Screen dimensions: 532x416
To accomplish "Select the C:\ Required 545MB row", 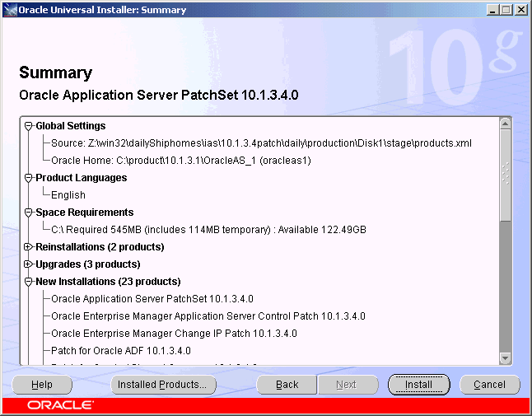I will coord(208,230).
